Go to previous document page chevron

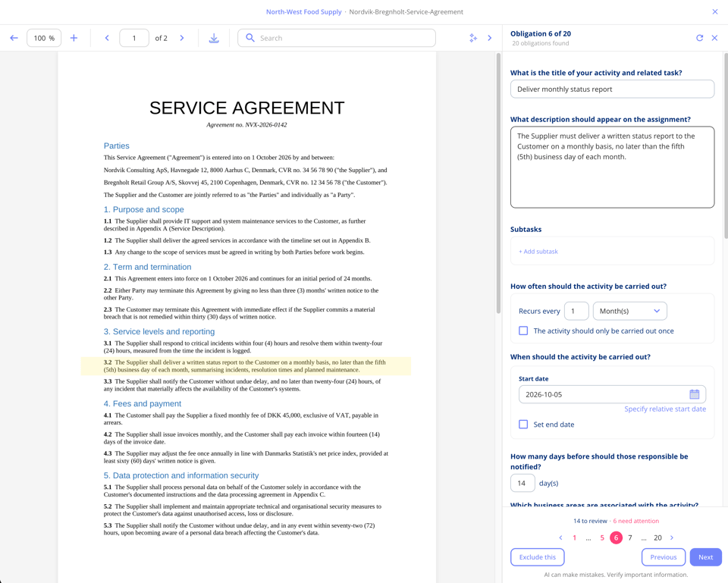pyautogui.click(x=107, y=38)
